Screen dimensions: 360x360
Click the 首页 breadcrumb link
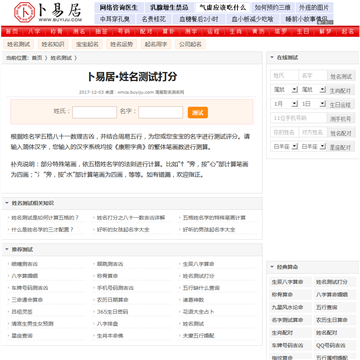(37, 58)
